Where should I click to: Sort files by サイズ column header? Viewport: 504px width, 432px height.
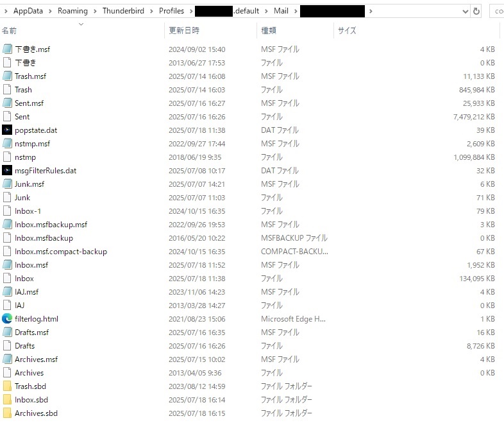point(347,30)
